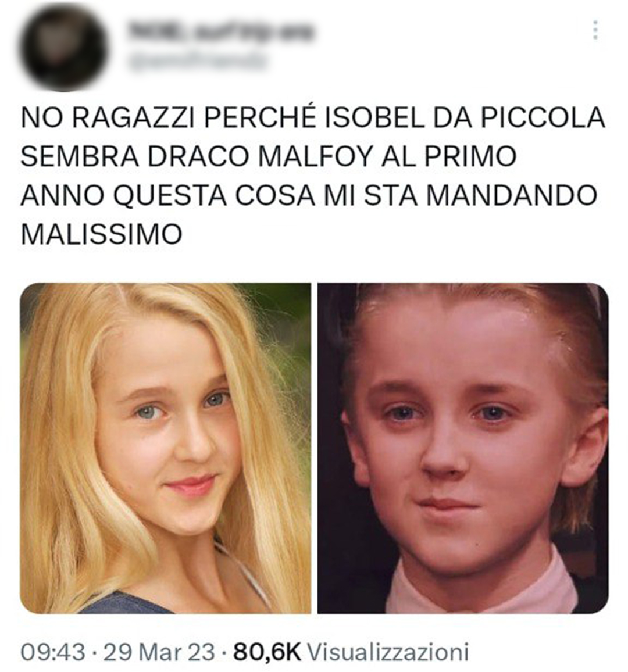The width and height of the screenshot is (628, 672).
Task: Click the Visualizzazioni label
Action: click(x=388, y=652)
